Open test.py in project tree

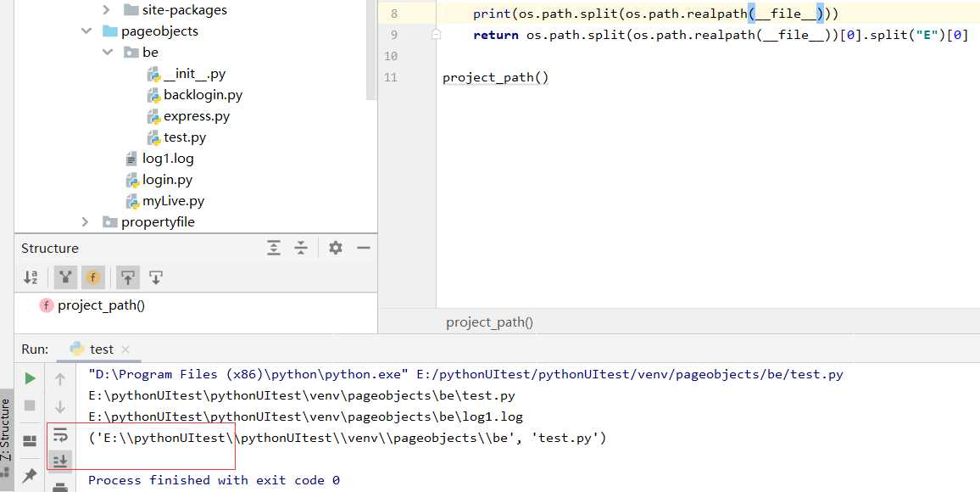pos(184,137)
